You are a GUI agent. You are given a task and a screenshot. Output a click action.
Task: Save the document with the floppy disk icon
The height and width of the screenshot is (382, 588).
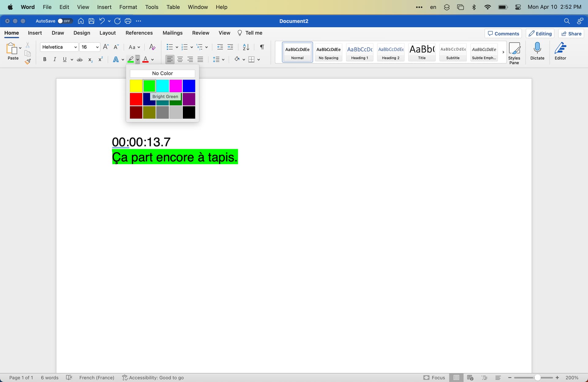[x=91, y=21]
